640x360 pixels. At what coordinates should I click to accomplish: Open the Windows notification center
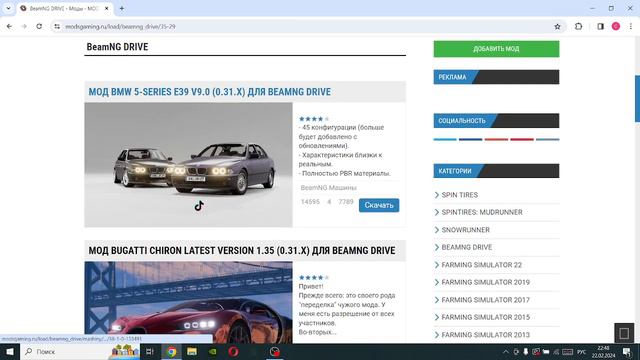tap(627, 352)
